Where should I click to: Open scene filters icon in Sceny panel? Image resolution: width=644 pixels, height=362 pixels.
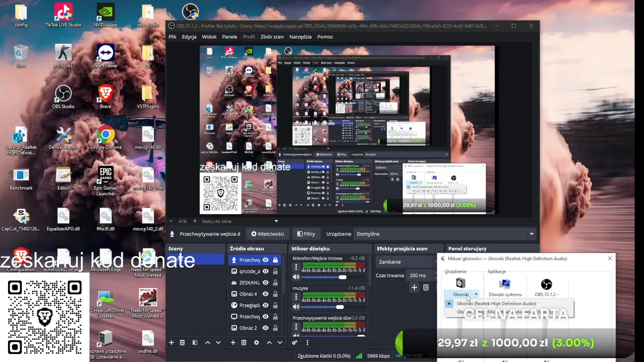tap(195, 342)
